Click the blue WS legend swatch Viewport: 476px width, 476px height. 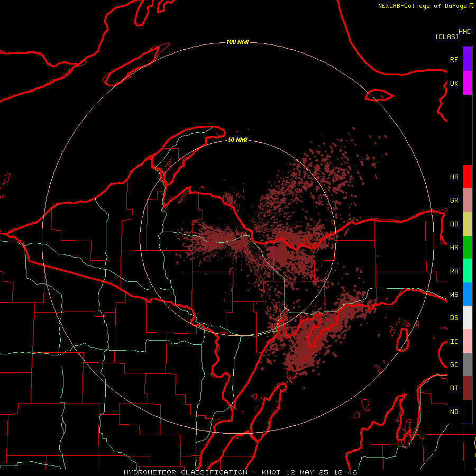467,294
